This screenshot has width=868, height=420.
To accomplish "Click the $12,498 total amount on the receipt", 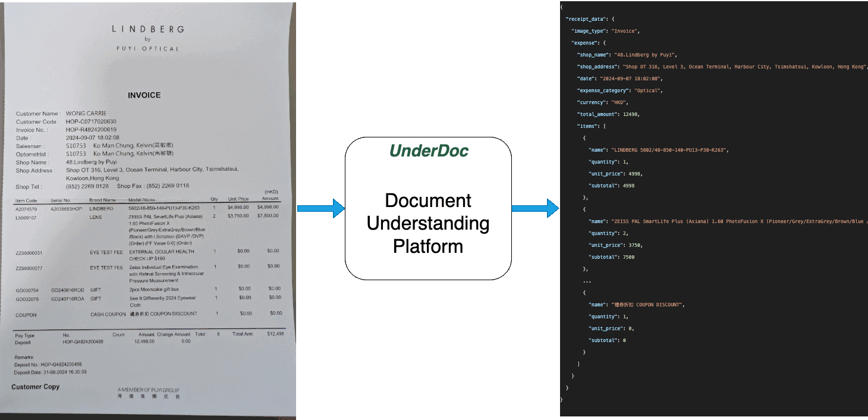I will pos(275,334).
